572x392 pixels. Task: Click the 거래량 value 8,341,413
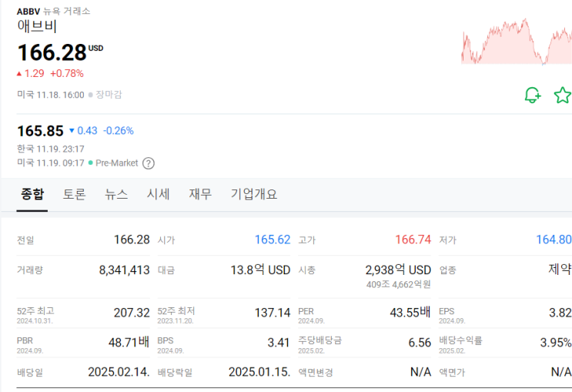125,270
